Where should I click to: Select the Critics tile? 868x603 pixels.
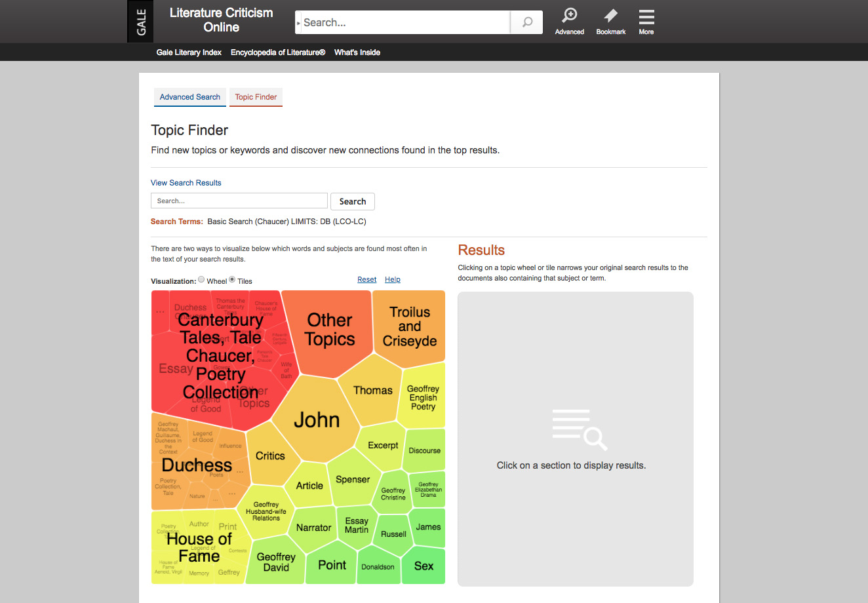click(x=270, y=456)
